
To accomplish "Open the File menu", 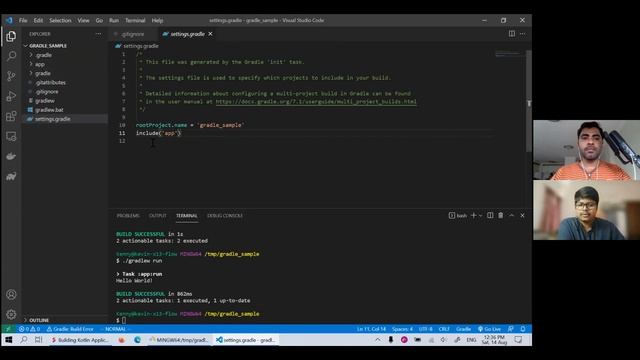I will pos(23,20).
